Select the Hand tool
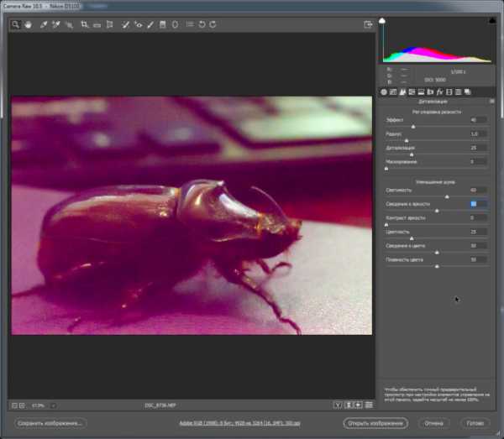 coord(27,24)
